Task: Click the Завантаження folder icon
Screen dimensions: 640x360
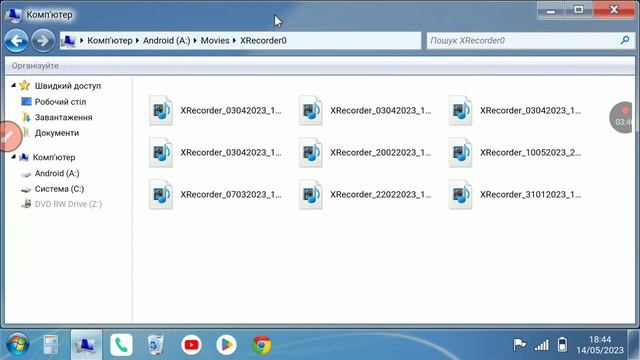Action: pos(26,117)
